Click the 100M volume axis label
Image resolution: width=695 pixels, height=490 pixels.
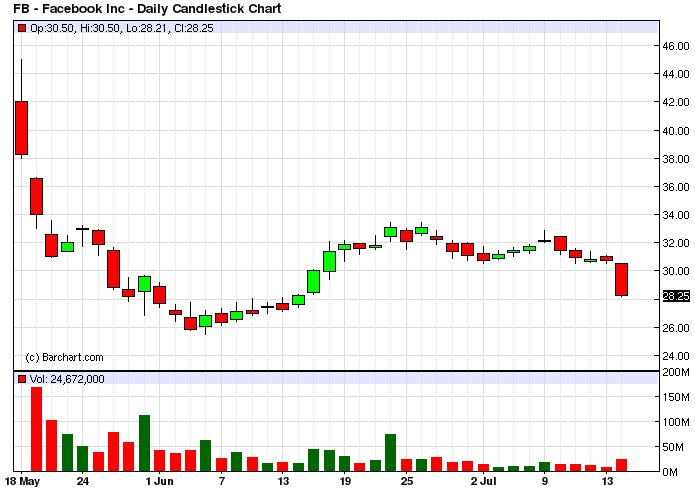click(676, 422)
